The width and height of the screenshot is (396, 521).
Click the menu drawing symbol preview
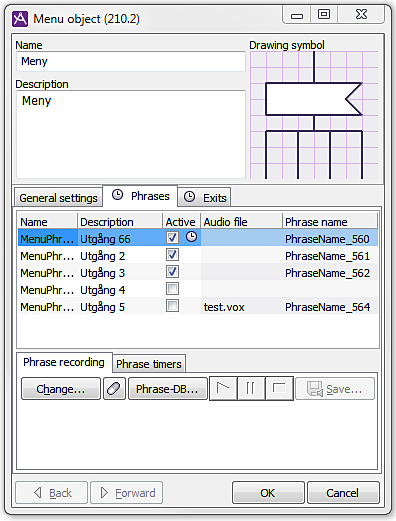[314, 115]
